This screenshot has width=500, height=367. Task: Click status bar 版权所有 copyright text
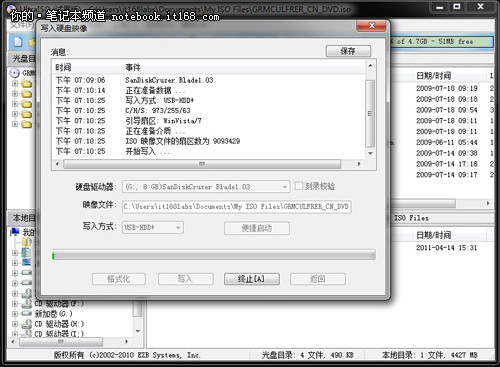127,355
